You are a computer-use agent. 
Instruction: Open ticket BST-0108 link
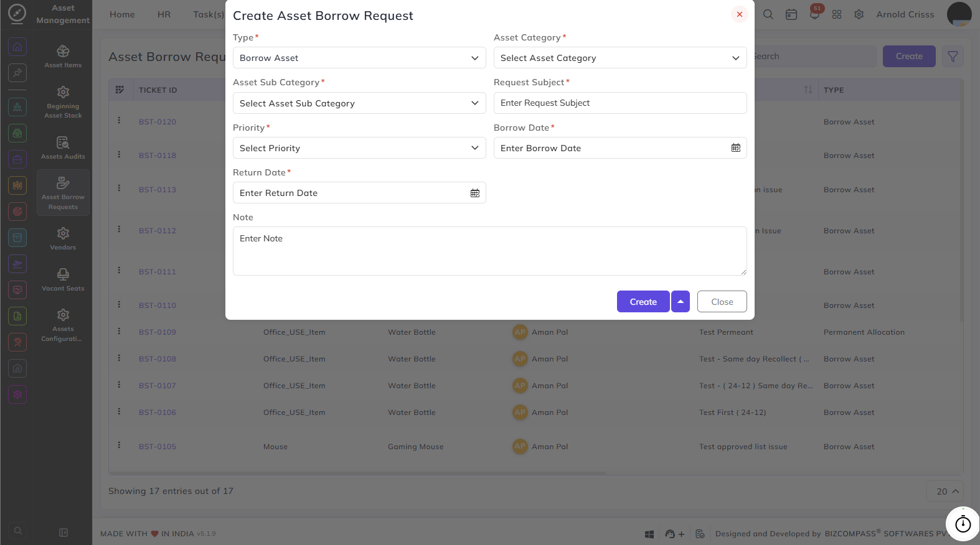click(158, 359)
